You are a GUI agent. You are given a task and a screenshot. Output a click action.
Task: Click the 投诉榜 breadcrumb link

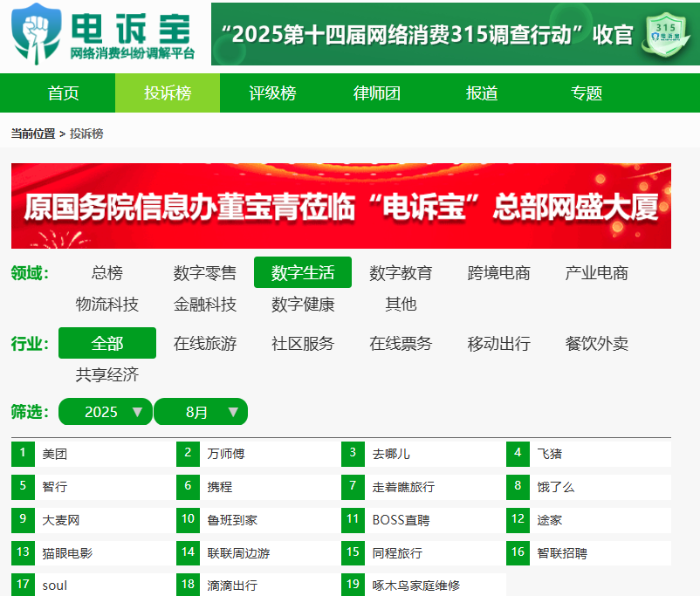[x=86, y=134]
